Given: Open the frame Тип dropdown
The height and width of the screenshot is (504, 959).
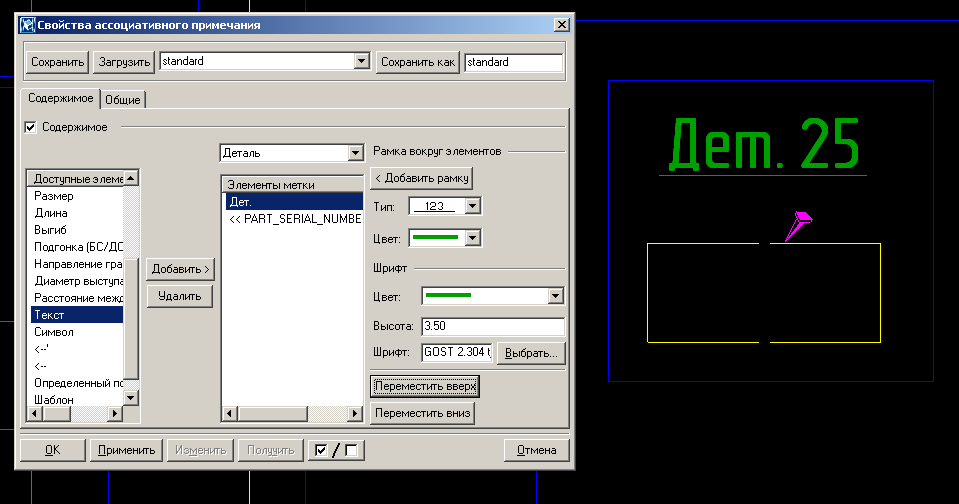Looking at the screenshot, I should click(472, 206).
